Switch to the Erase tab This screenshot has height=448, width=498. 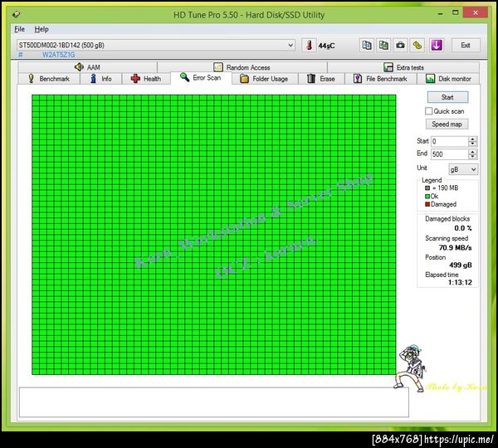321,79
